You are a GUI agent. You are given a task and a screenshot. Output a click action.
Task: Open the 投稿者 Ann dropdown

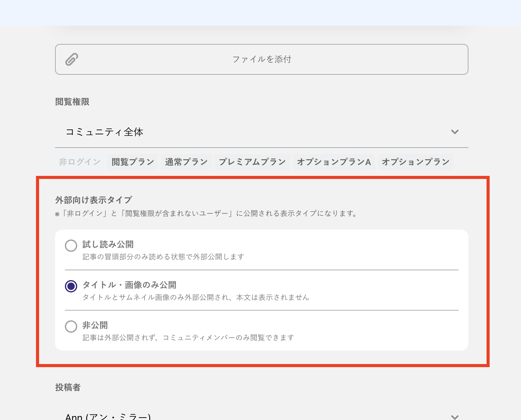(x=108, y=416)
